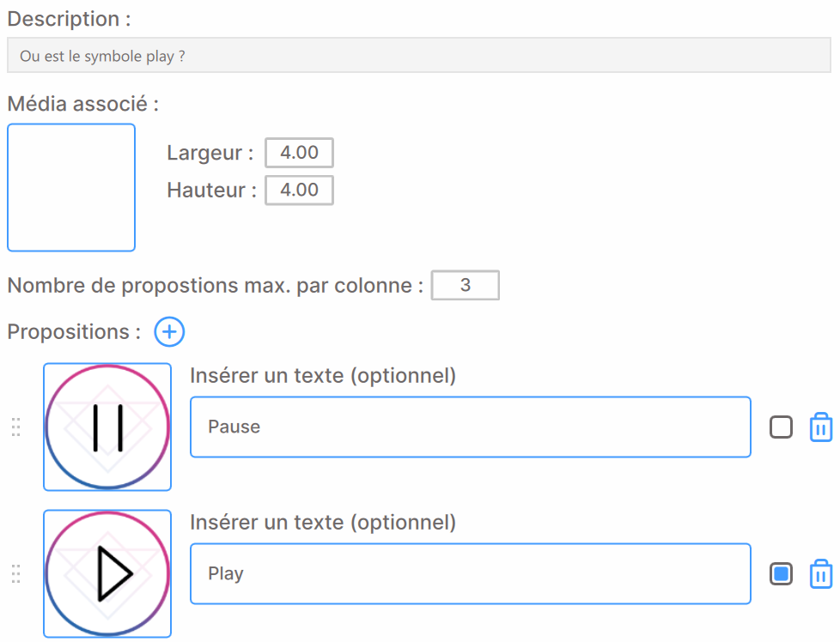
Task: Select the Pause symbol image
Action: (107, 427)
